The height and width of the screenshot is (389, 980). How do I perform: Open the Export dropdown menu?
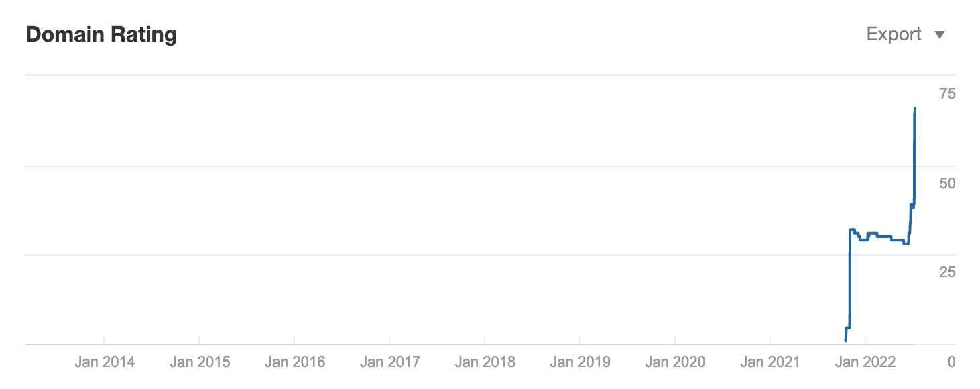pos(906,34)
